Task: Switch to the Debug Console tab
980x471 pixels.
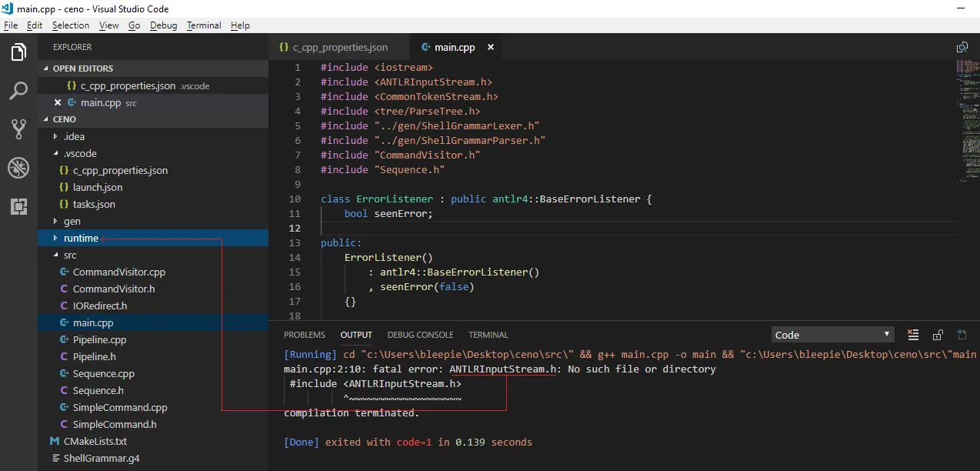Action: pos(420,335)
